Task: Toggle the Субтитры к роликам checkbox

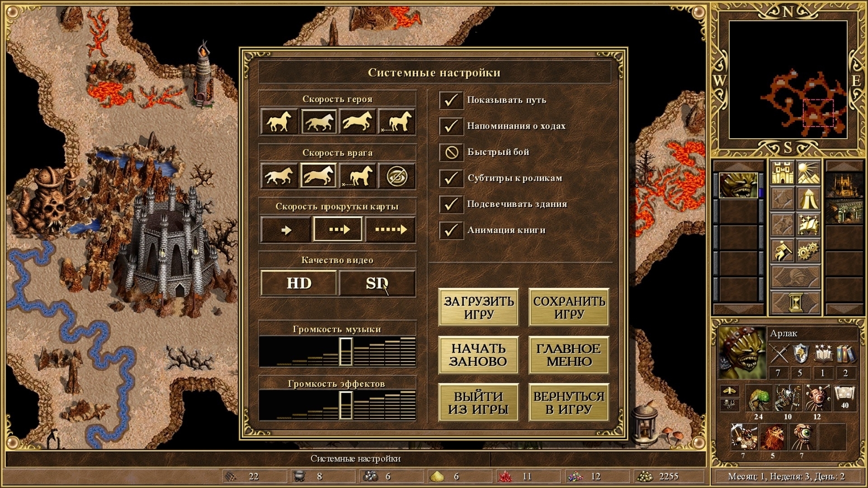Action: pos(451,178)
